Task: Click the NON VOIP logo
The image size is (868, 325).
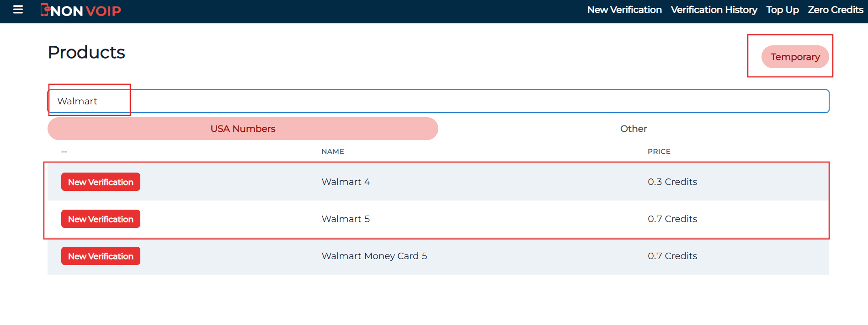Action: tap(81, 10)
